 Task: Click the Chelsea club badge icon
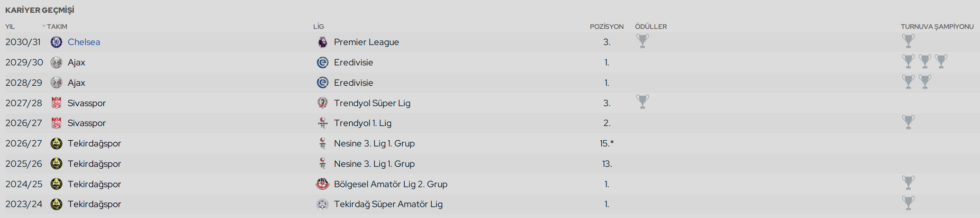click(x=56, y=42)
